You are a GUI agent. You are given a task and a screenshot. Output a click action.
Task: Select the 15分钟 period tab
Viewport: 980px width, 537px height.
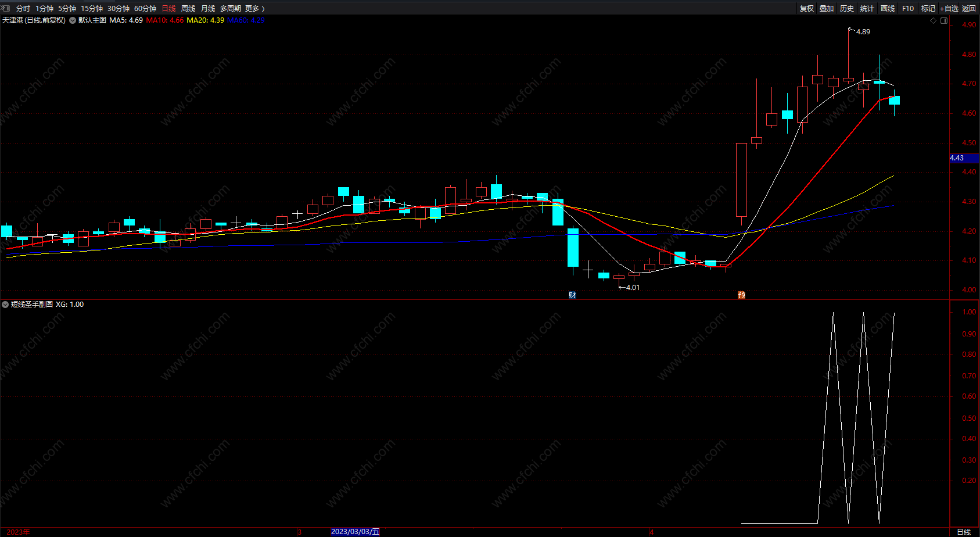point(92,9)
